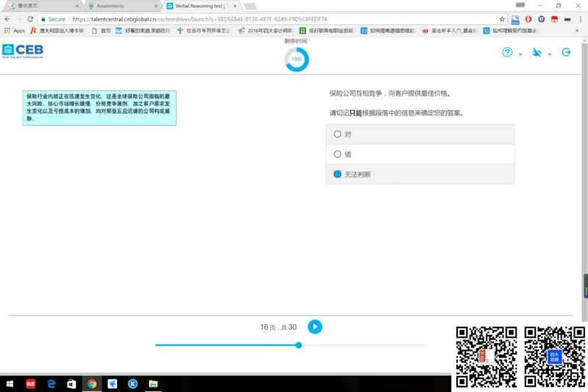Image resolution: width=588 pixels, height=392 pixels.
Task: Click the accessibility crossed-out icon
Action: pos(537,52)
